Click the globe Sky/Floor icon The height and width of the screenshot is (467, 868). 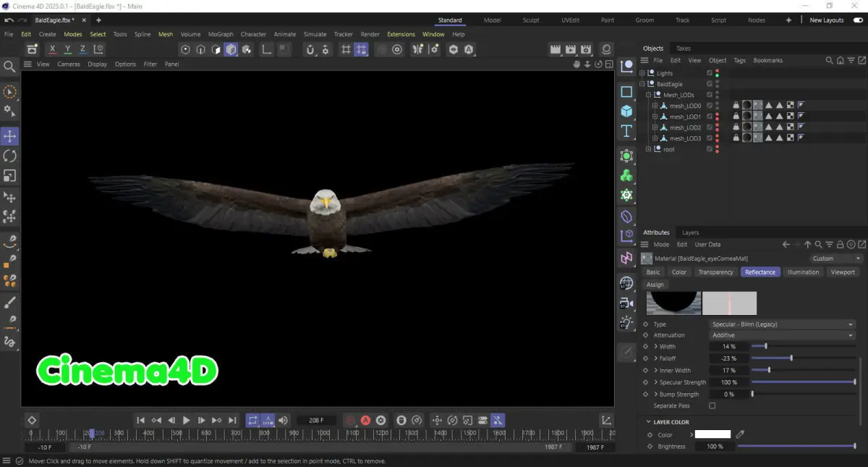click(626, 283)
